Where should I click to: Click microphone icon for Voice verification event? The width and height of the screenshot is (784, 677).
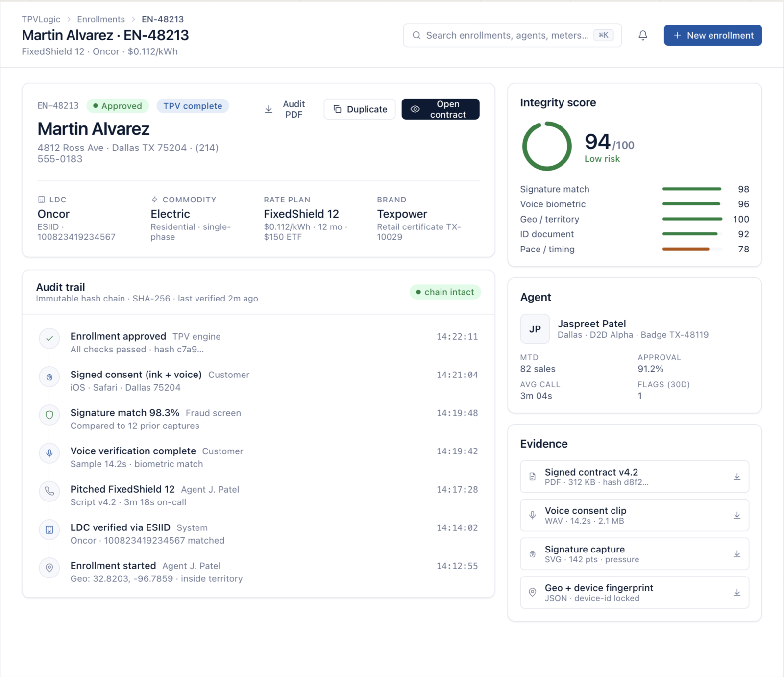click(49, 453)
